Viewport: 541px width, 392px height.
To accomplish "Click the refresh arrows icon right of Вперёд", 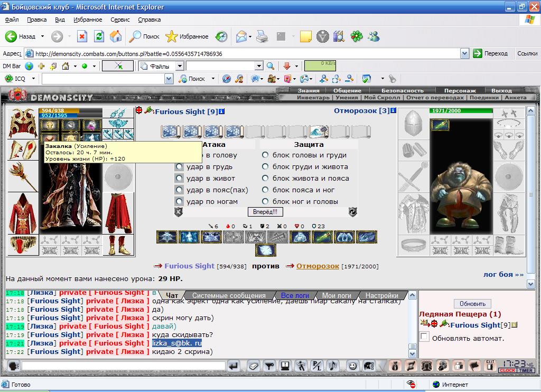I will point(352,212).
